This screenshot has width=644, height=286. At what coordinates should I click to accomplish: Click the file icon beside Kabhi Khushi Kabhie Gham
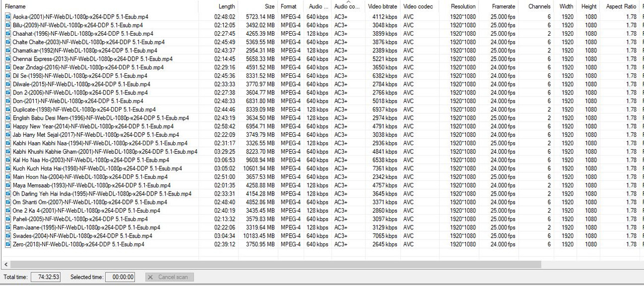8,152
